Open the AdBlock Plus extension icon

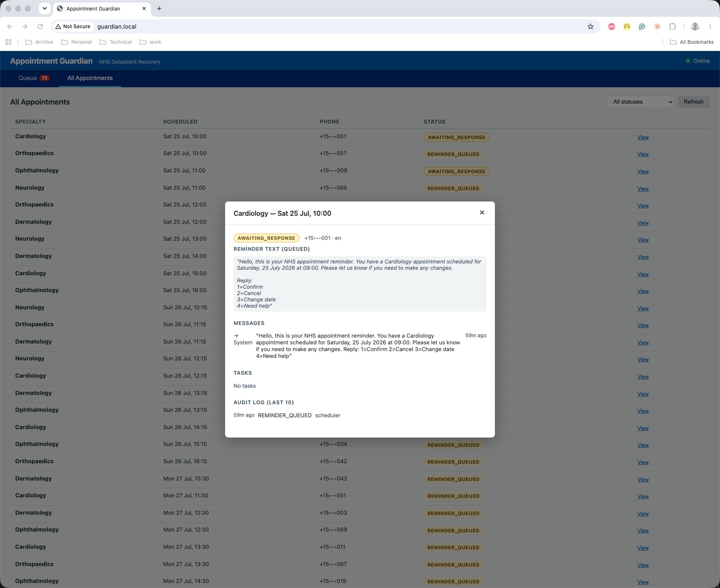pos(612,27)
